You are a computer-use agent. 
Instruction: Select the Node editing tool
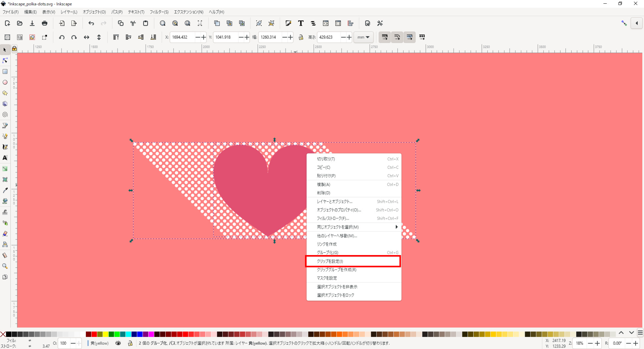(5, 61)
